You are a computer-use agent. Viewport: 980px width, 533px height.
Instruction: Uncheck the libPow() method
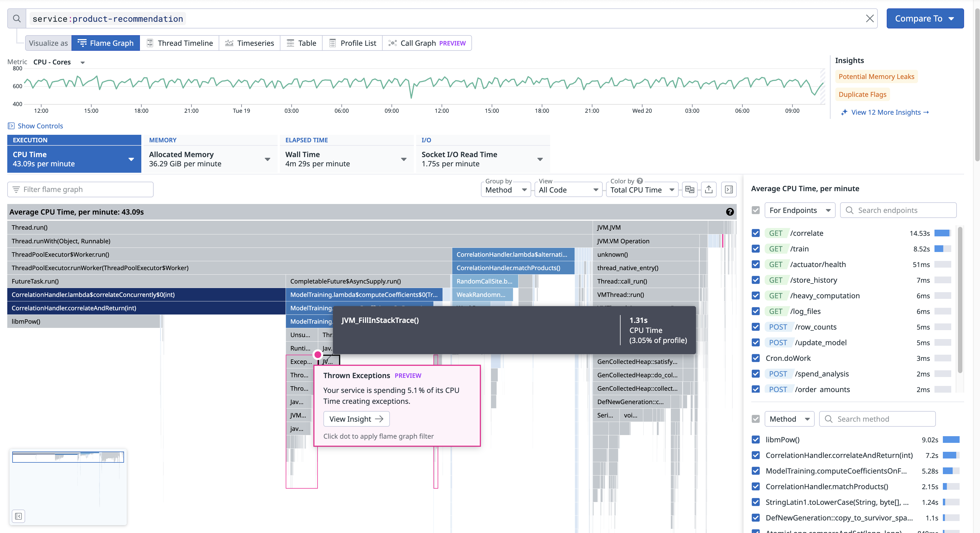(755, 440)
